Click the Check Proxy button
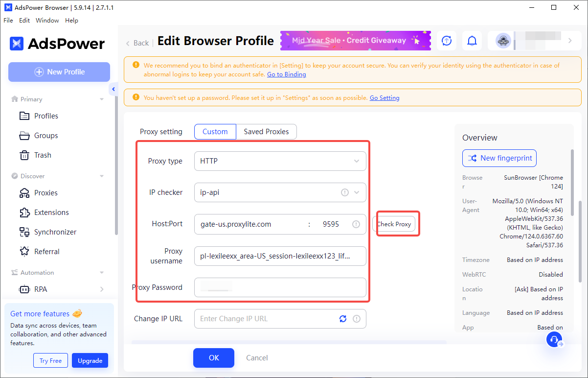Screen dimensions: 588x378 [x=394, y=224]
